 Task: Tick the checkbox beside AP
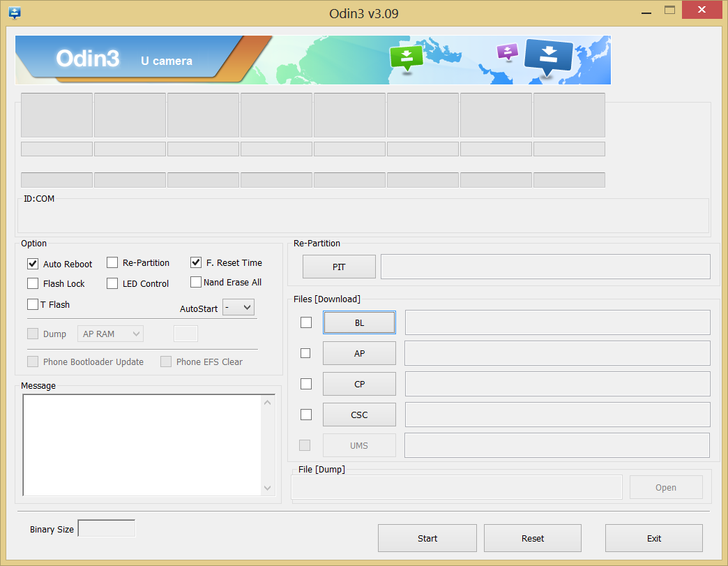point(305,353)
